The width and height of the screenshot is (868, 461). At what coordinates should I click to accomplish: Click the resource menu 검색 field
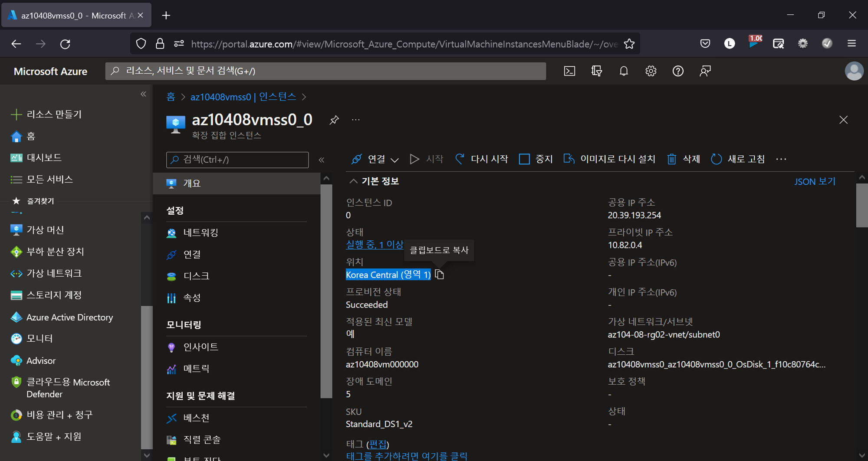coord(237,160)
